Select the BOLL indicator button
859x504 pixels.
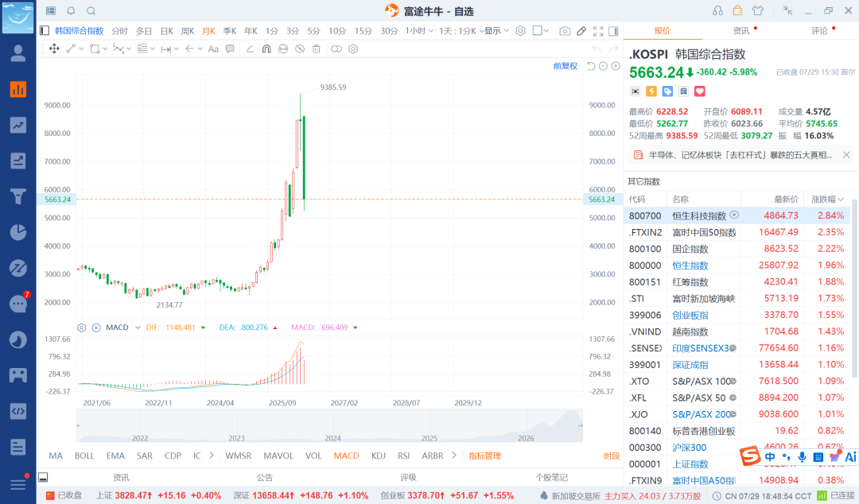tap(84, 456)
